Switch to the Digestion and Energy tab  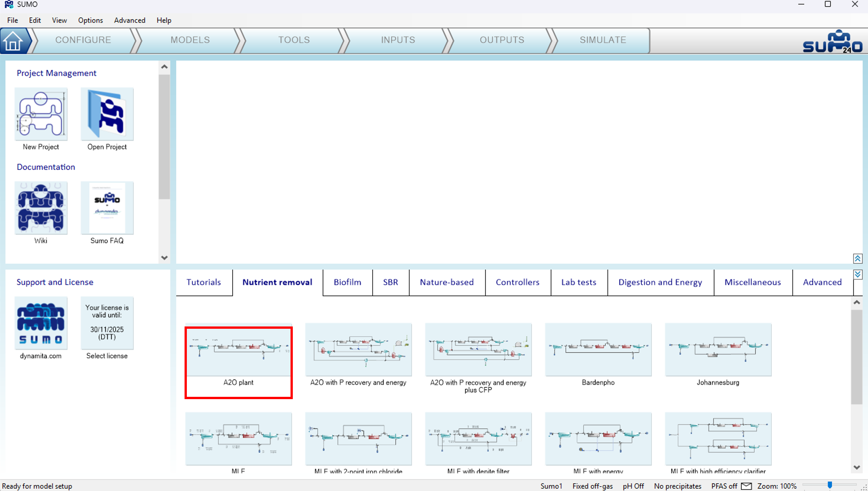660,282
